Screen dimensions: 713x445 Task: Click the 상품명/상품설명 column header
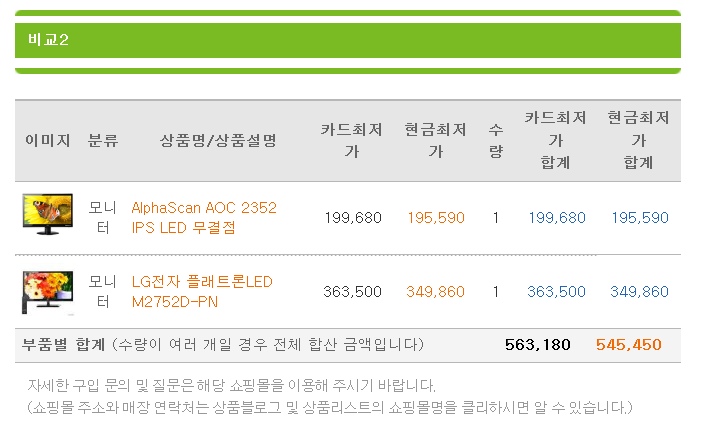point(218,140)
